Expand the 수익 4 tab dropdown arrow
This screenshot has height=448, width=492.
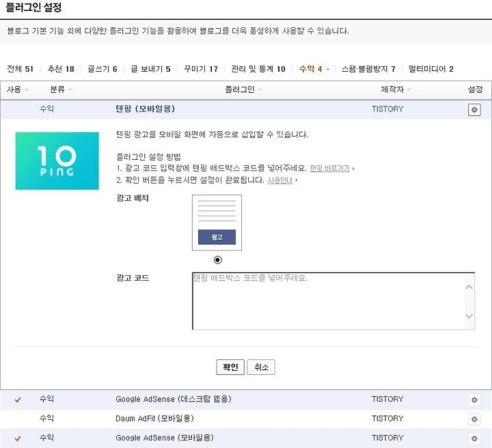[x=327, y=69]
